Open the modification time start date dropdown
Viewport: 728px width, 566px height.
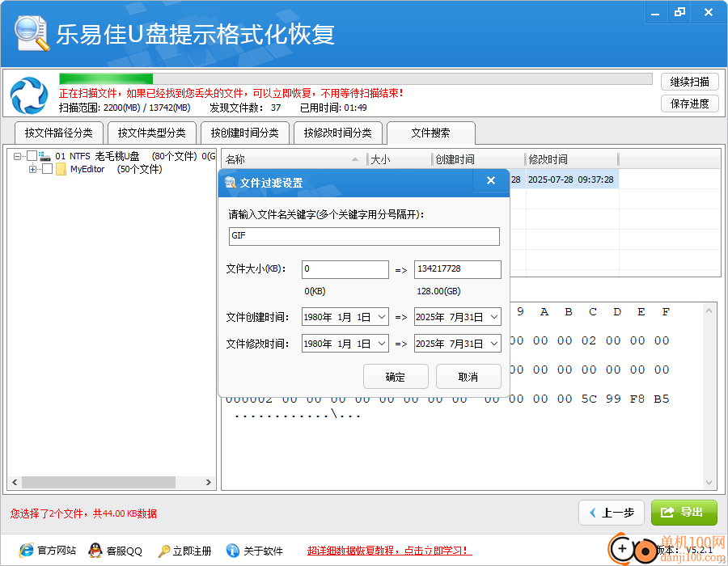382,344
